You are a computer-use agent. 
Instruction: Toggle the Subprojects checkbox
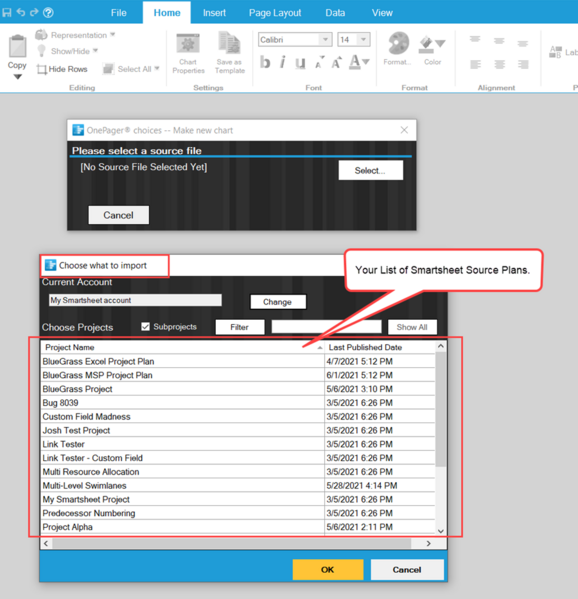click(145, 327)
